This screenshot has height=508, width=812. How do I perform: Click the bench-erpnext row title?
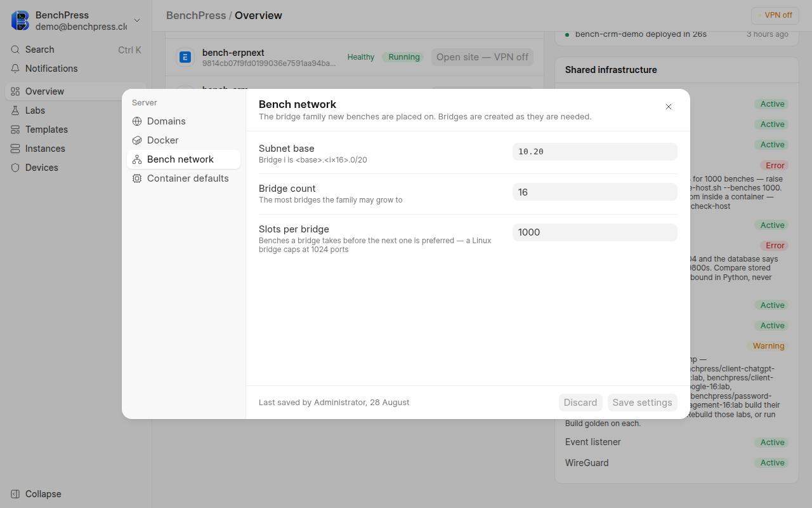click(233, 53)
